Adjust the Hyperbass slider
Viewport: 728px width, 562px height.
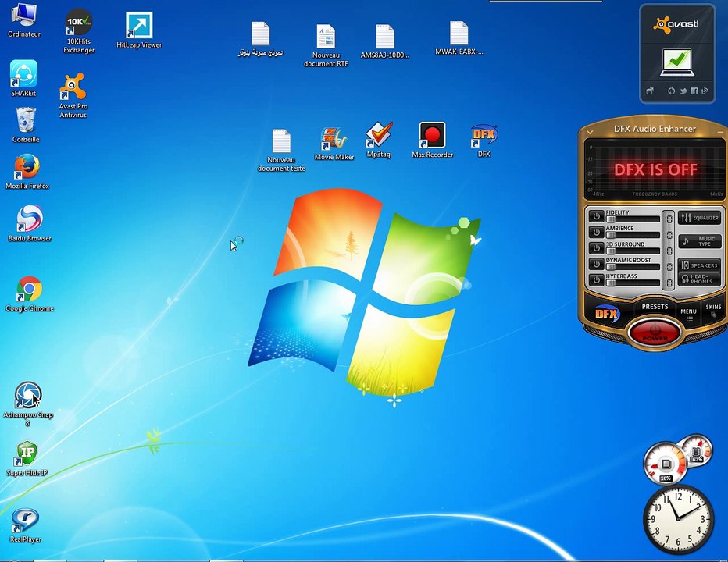[x=633, y=283]
